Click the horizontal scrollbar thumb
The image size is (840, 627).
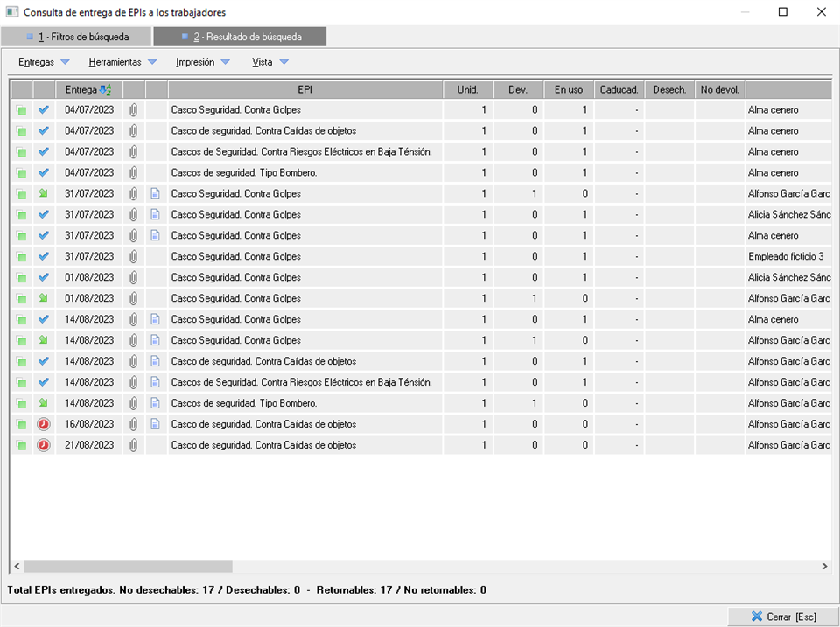coord(129,566)
